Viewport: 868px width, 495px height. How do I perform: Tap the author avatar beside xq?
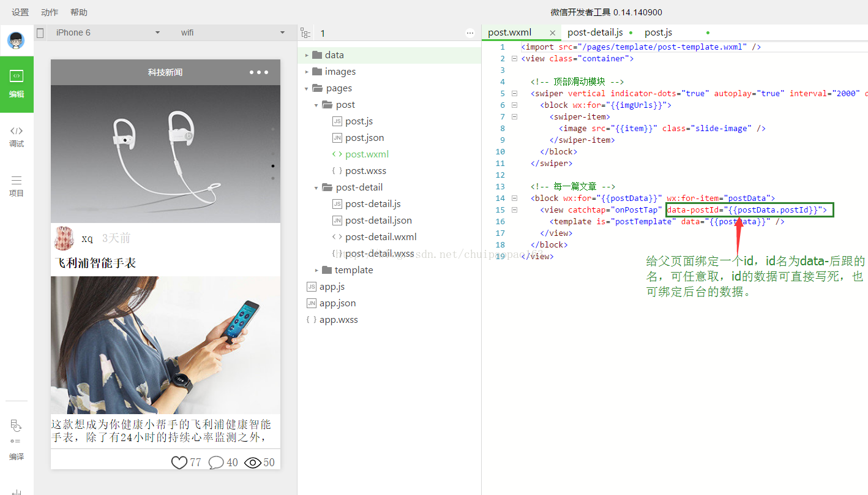pyautogui.click(x=64, y=238)
